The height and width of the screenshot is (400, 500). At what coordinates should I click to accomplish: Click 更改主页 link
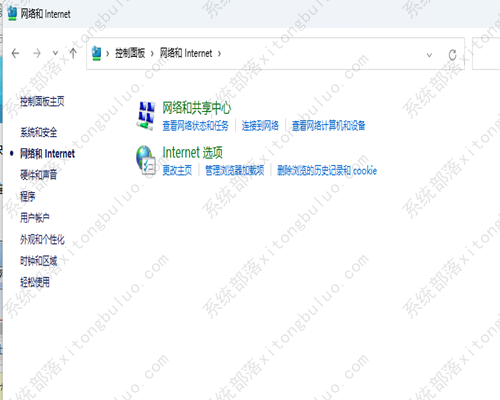[x=177, y=170]
